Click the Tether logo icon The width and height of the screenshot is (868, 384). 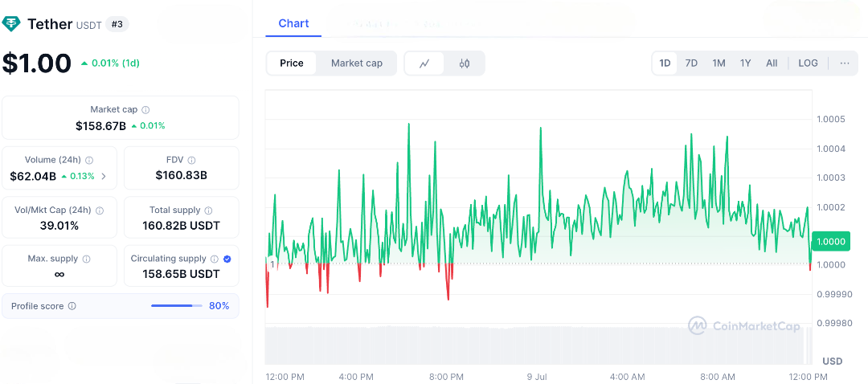tap(11, 24)
